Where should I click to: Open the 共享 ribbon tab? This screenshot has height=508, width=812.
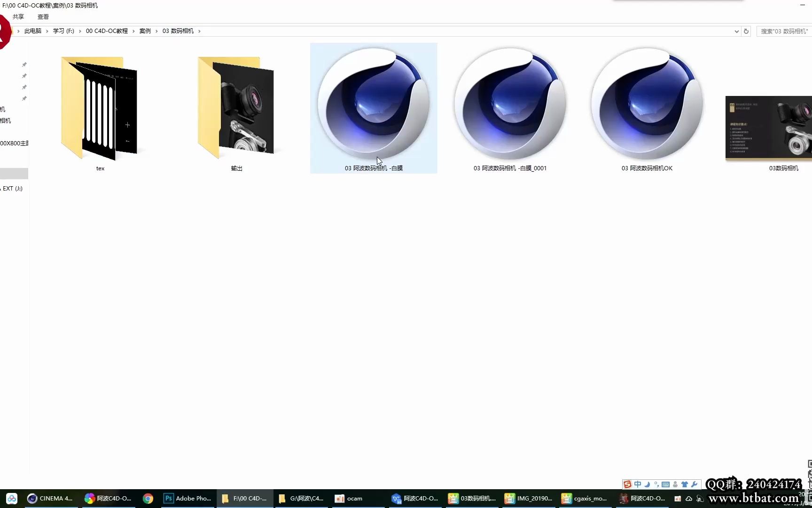tap(18, 17)
